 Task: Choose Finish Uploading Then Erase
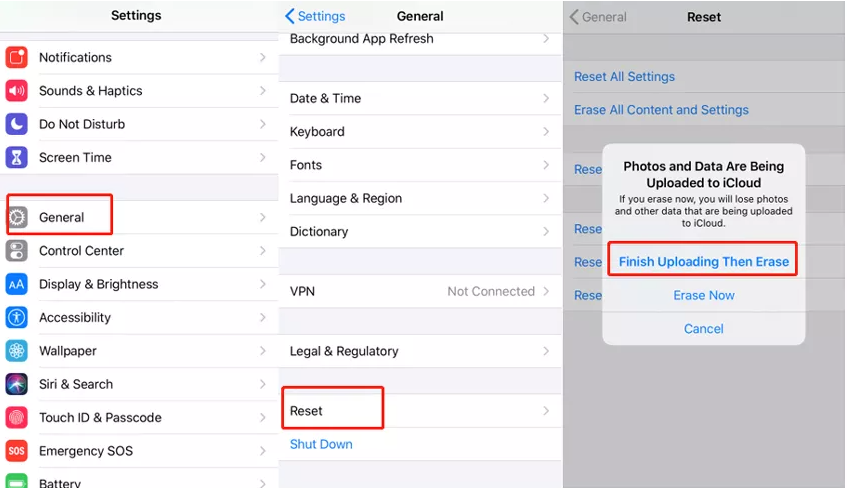point(704,262)
